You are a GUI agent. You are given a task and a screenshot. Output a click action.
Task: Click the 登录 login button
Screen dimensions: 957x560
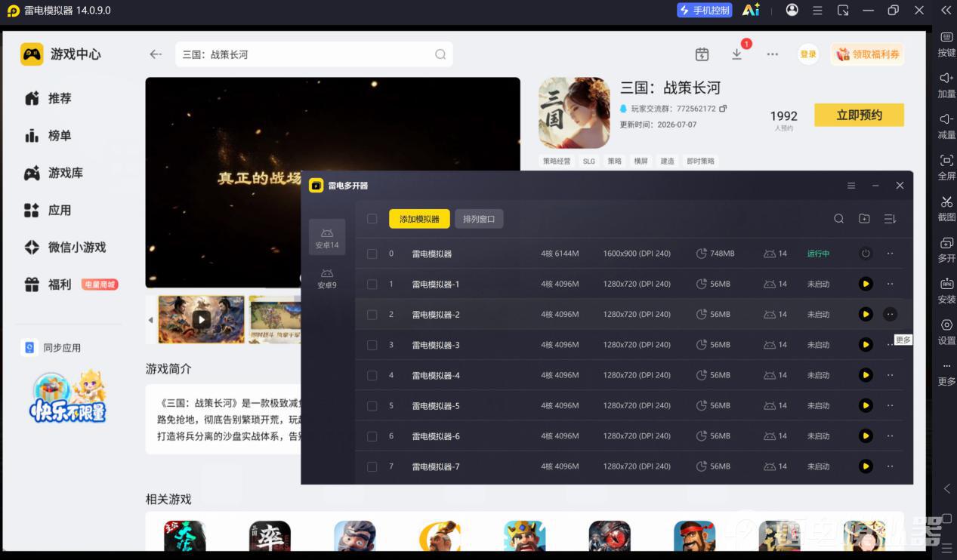pyautogui.click(x=808, y=54)
